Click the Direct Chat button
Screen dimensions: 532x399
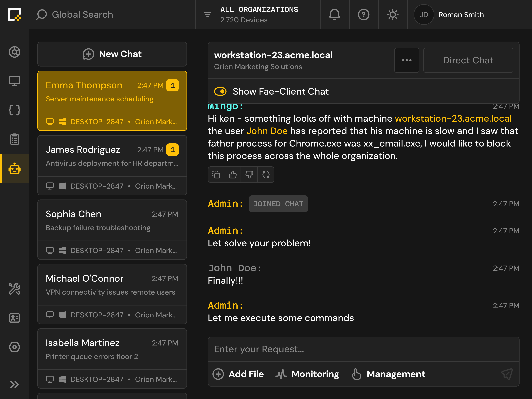[468, 60]
